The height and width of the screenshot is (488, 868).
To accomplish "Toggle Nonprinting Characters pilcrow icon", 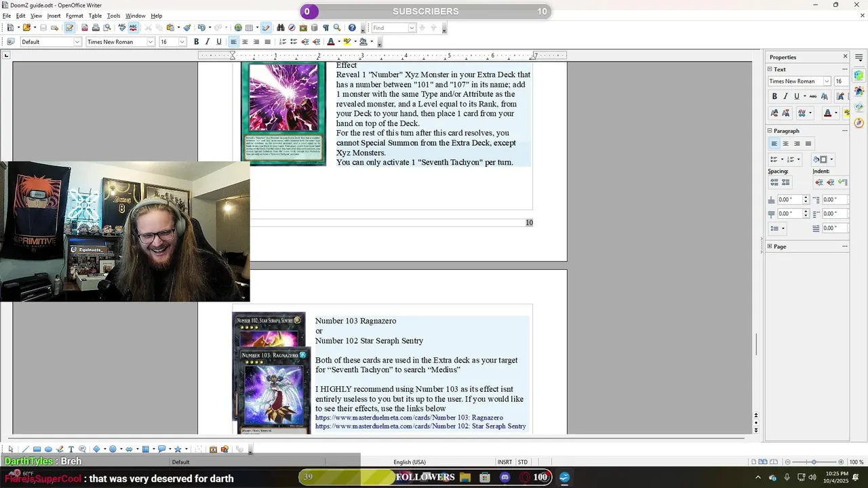I will (x=325, y=28).
